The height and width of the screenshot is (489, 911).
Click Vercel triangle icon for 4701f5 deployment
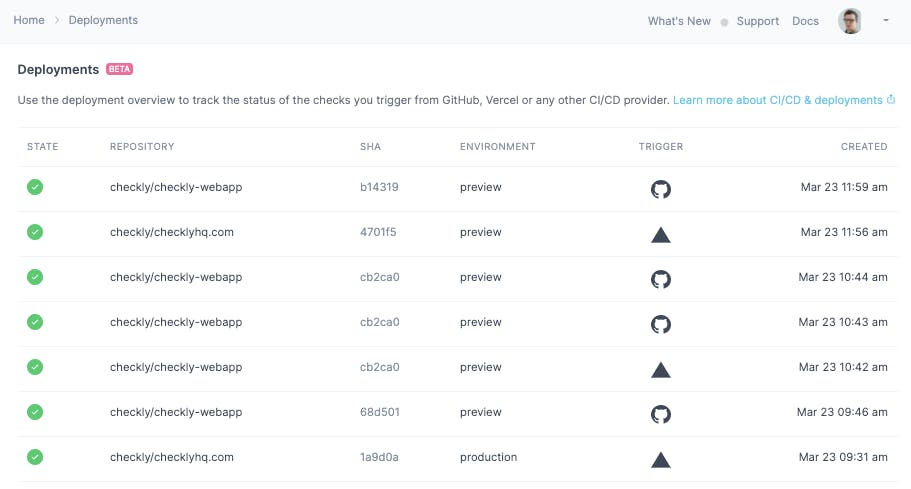click(x=661, y=235)
